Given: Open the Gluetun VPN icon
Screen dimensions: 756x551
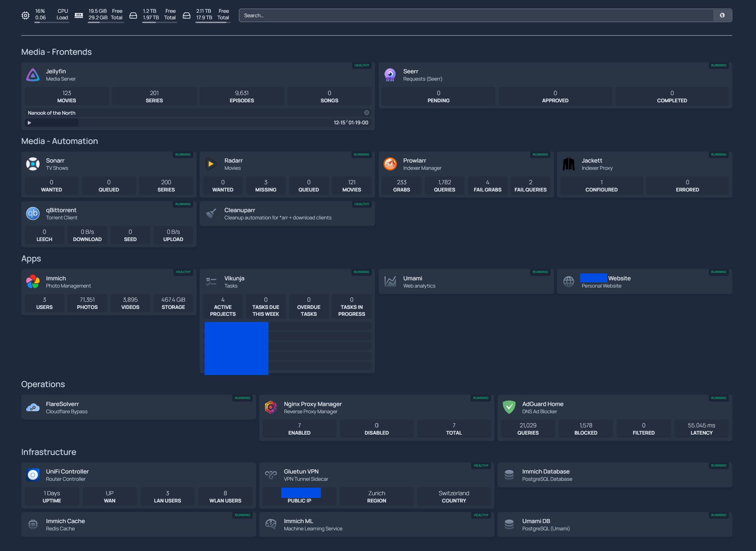Looking at the screenshot, I should click(x=271, y=475).
